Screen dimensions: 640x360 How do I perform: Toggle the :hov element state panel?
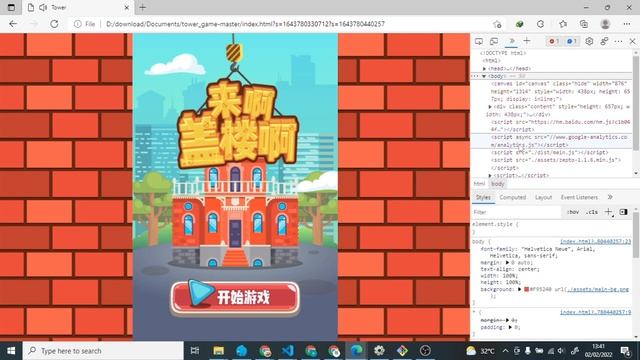573,212
